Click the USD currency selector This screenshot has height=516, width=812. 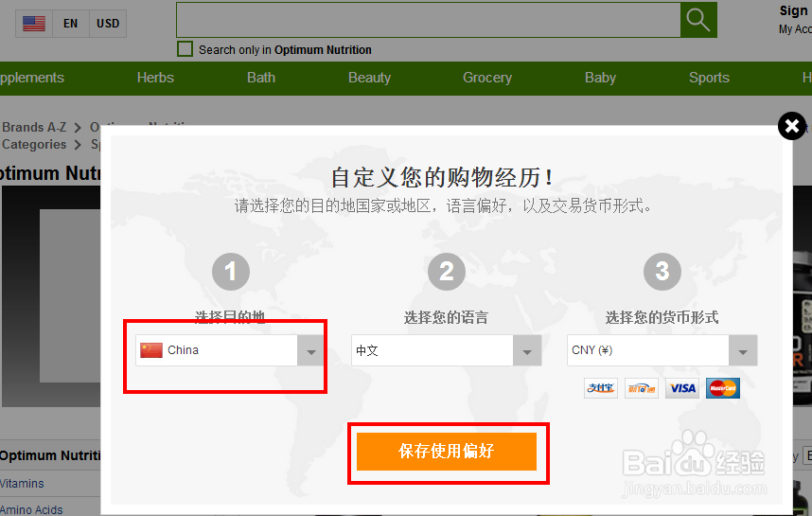point(108,24)
